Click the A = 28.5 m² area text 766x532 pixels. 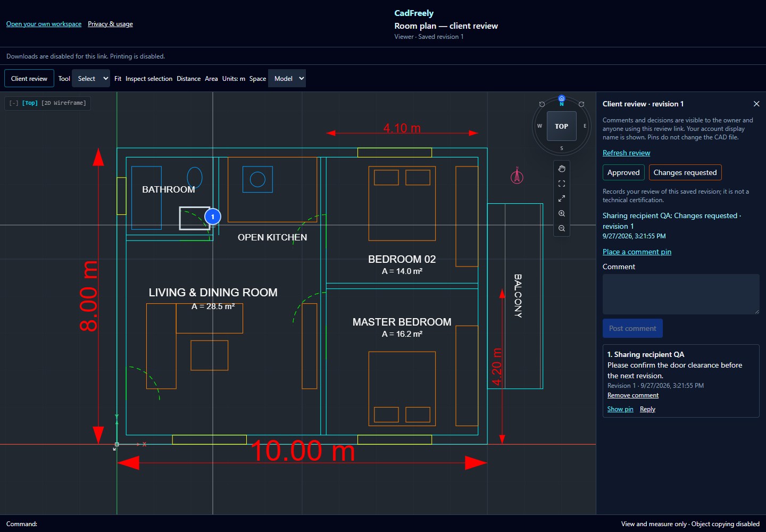pos(213,306)
